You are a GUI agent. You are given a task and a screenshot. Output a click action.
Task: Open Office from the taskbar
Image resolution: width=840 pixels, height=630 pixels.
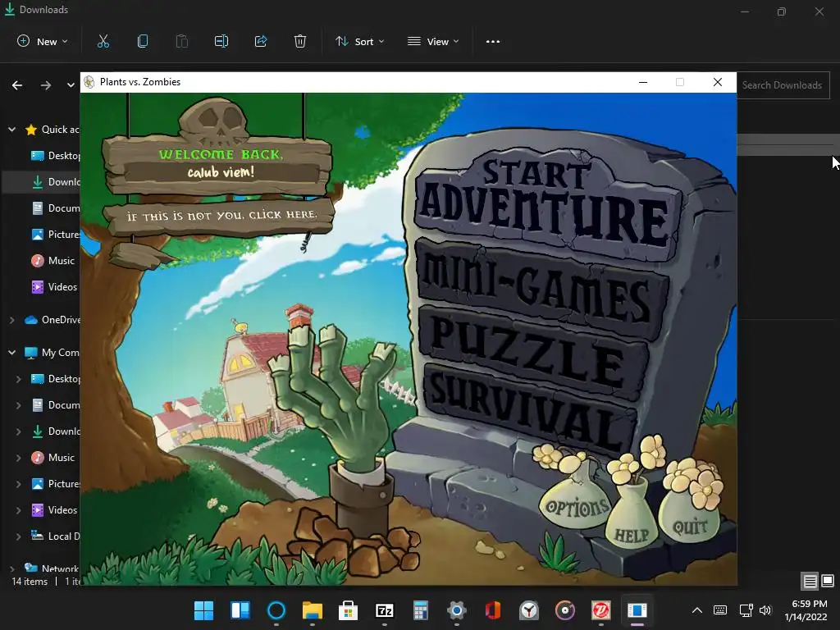pyautogui.click(x=493, y=610)
